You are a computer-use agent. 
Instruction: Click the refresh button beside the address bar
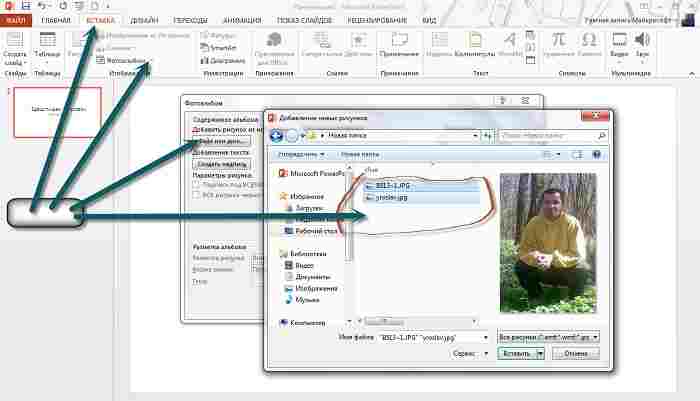click(487, 136)
